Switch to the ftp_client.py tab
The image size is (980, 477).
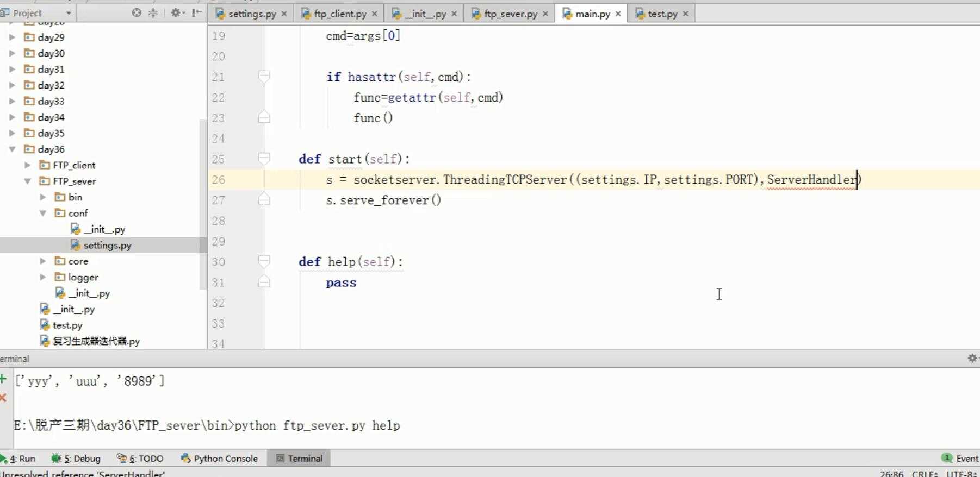(340, 14)
